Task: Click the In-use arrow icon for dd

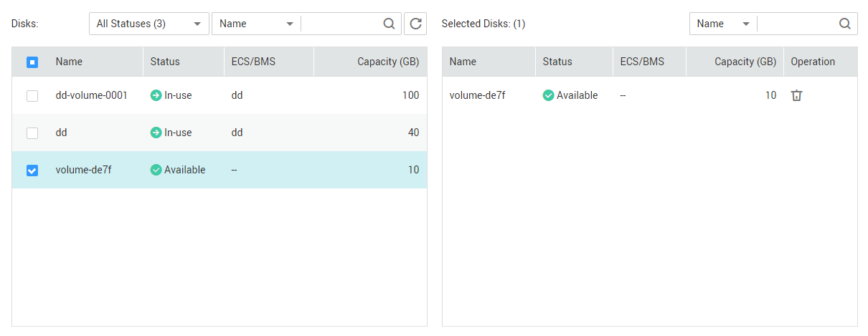Action: [x=156, y=133]
